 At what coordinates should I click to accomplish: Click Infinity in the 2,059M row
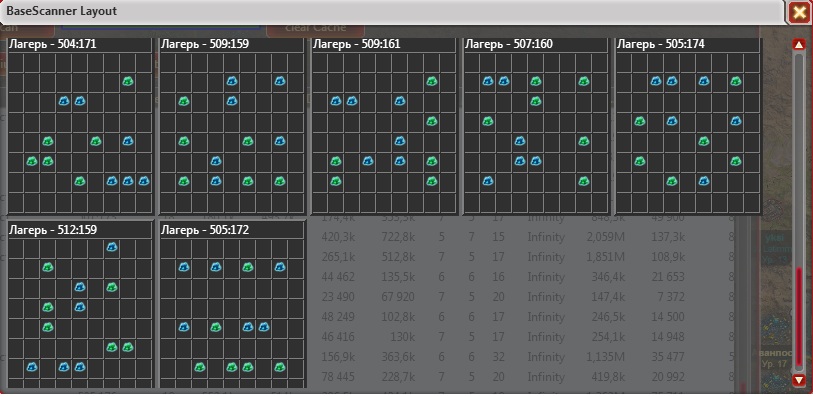click(x=546, y=237)
